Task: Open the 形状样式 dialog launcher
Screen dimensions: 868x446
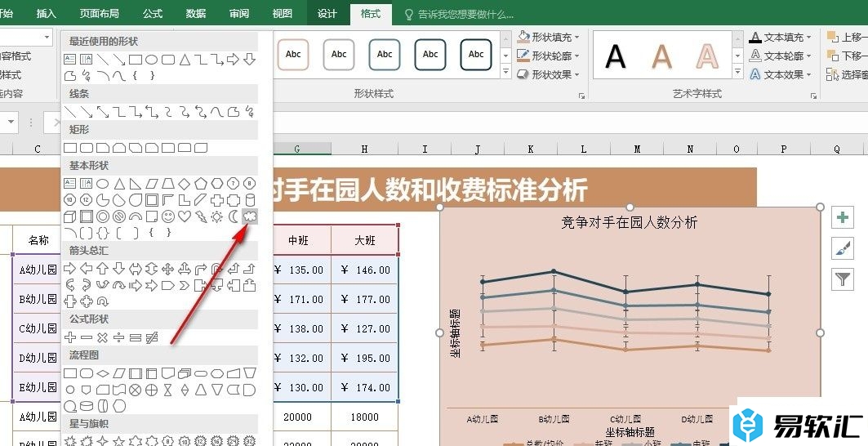Action: pyautogui.click(x=582, y=96)
